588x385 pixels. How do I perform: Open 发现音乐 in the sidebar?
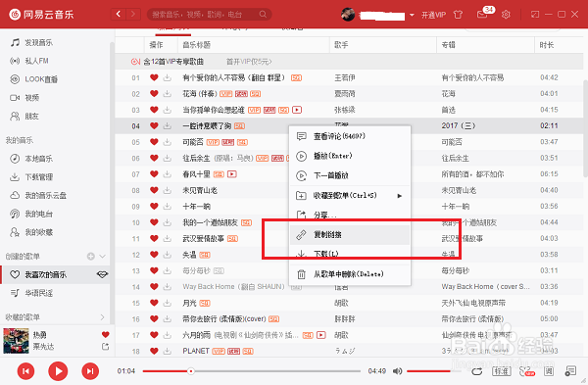click(31, 43)
